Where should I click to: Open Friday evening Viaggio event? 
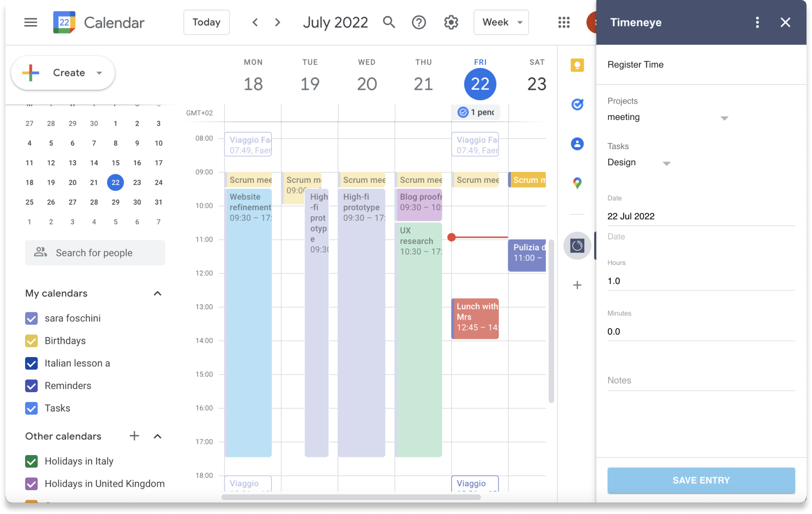tap(475, 483)
